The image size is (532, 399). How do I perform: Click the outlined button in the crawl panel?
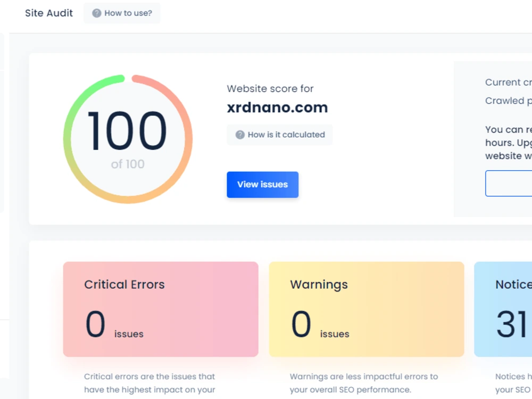(x=509, y=183)
